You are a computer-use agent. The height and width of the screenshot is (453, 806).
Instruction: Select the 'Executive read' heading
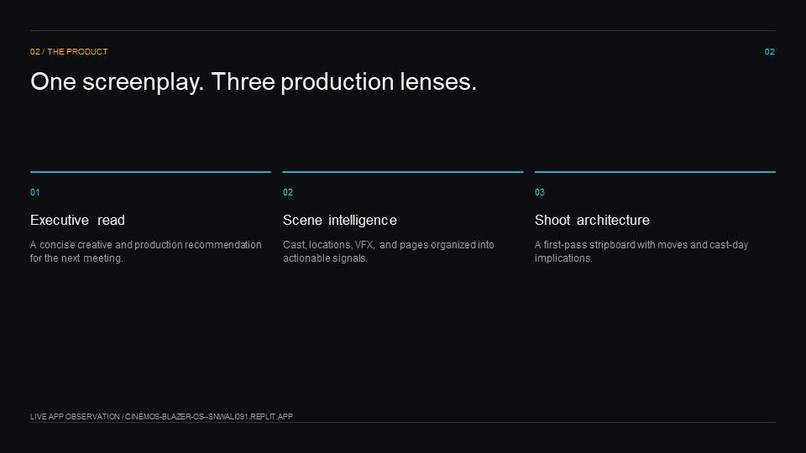pos(78,220)
